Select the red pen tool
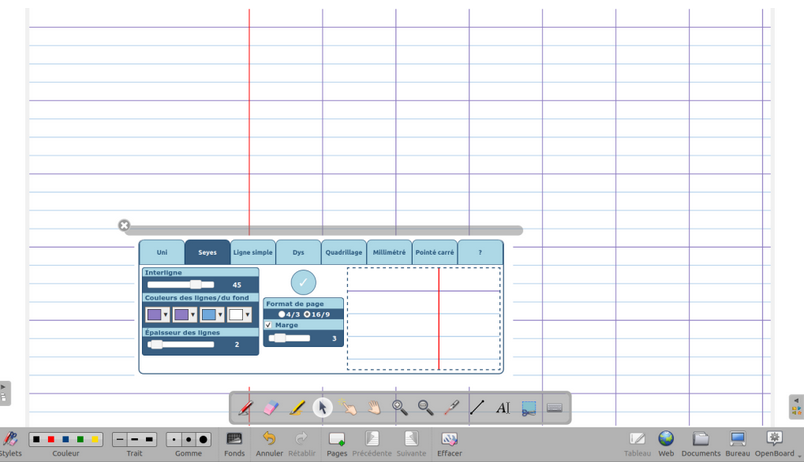This screenshot has width=804, height=462. (x=246, y=408)
